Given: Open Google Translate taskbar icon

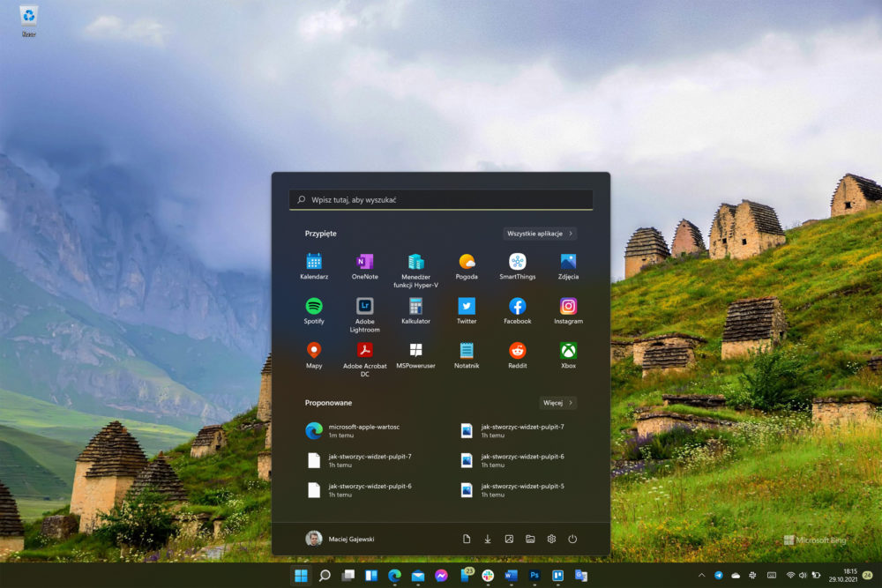Looking at the screenshot, I should click(581, 575).
